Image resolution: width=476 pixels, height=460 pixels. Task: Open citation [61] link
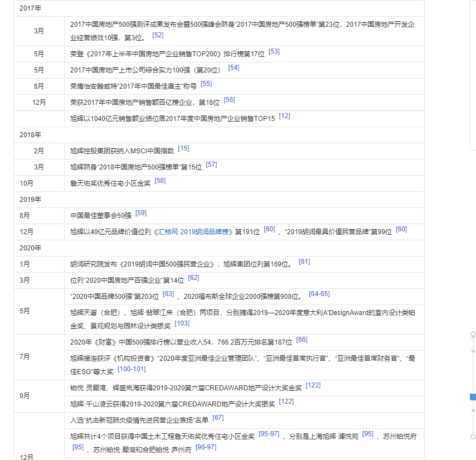coord(304,262)
